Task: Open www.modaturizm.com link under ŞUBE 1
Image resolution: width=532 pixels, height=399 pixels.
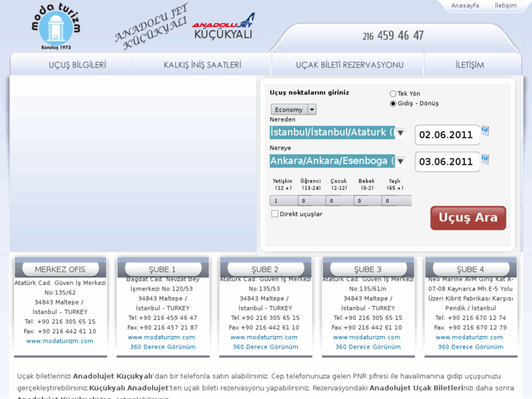Action: [x=162, y=338]
